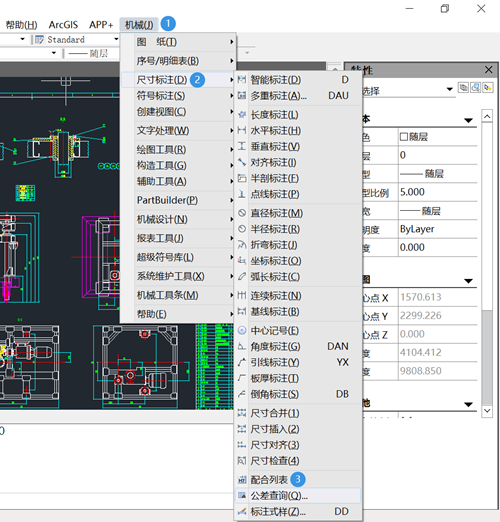Click the 标注式样(Z) icon

242,512
